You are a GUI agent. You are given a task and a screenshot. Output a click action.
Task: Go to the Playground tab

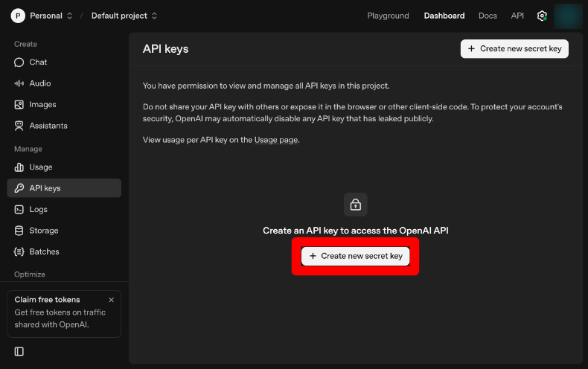(388, 16)
